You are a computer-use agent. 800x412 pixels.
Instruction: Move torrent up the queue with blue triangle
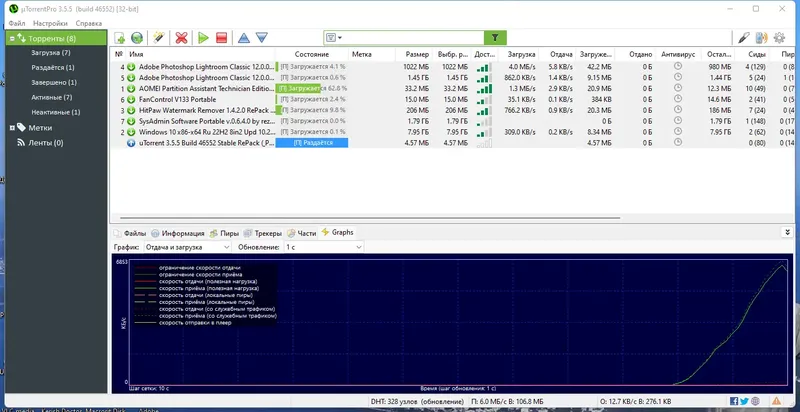tap(243, 38)
